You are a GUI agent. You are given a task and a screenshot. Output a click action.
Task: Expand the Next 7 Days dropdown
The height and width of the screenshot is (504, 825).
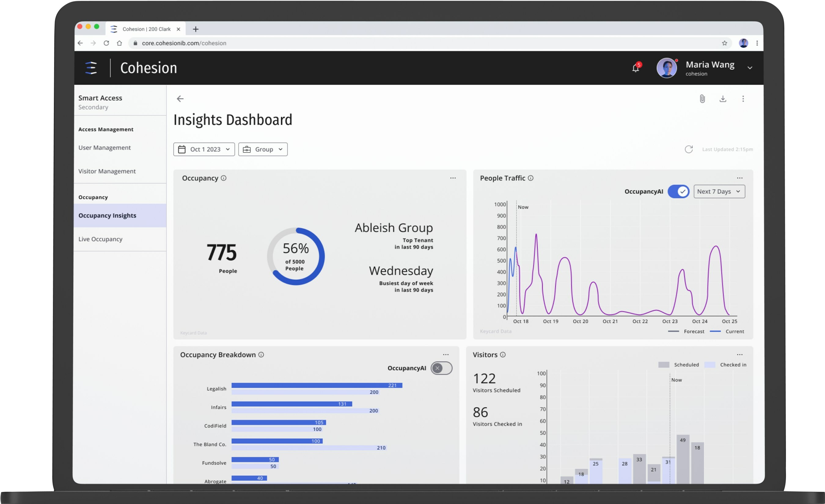[719, 192]
